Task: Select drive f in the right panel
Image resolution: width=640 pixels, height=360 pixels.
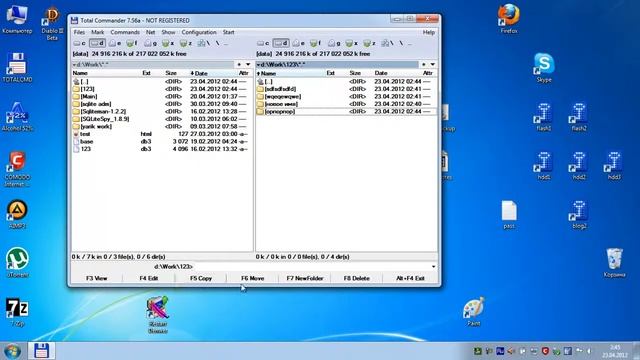Action: [316, 43]
